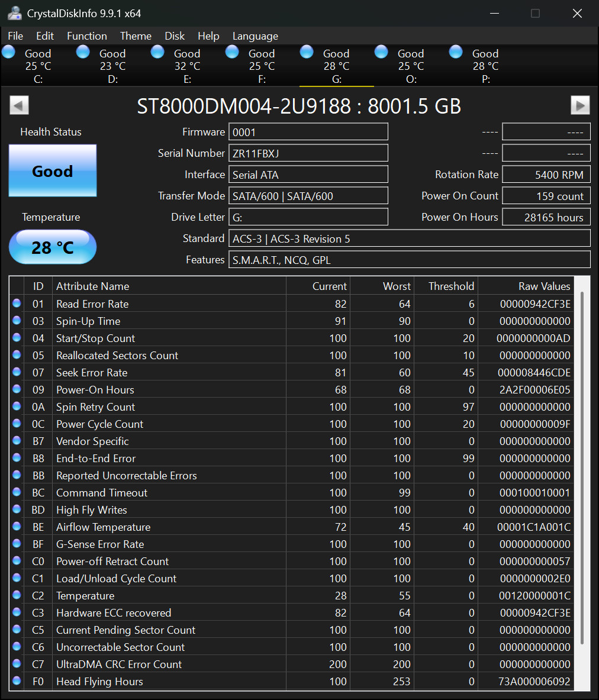Click the Features field S.M.A.R.T., NCQ, GPL

point(410,260)
